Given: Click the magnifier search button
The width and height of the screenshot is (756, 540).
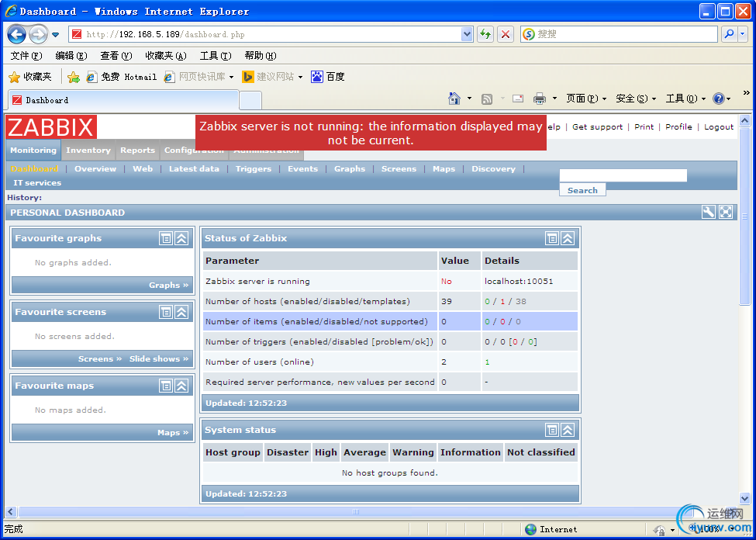Looking at the screenshot, I should pyautogui.click(x=729, y=34).
